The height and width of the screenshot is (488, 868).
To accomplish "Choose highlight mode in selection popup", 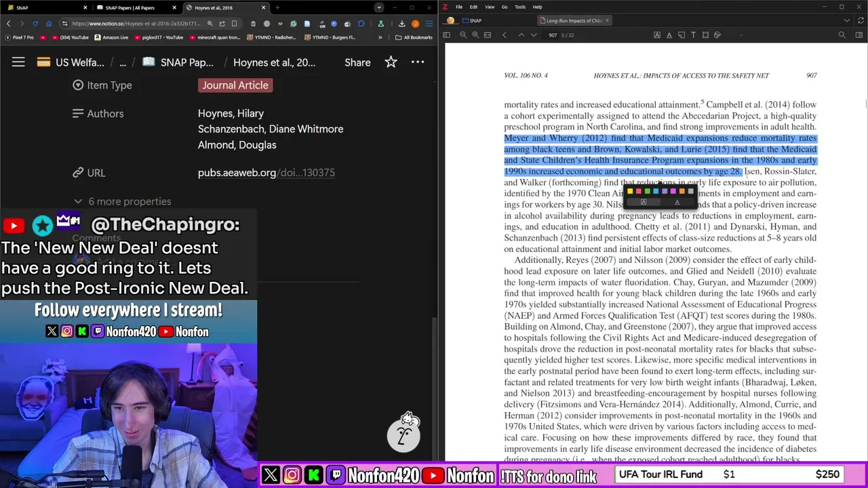I will [644, 202].
